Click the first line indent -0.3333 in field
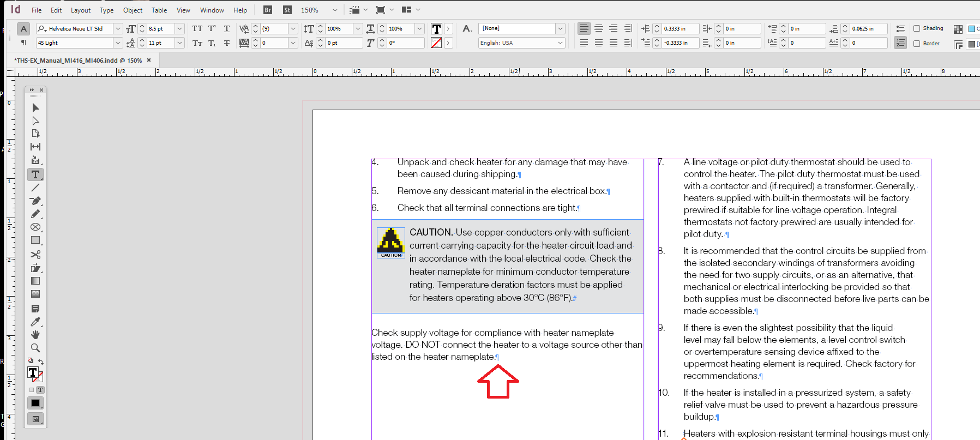 point(680,43)
